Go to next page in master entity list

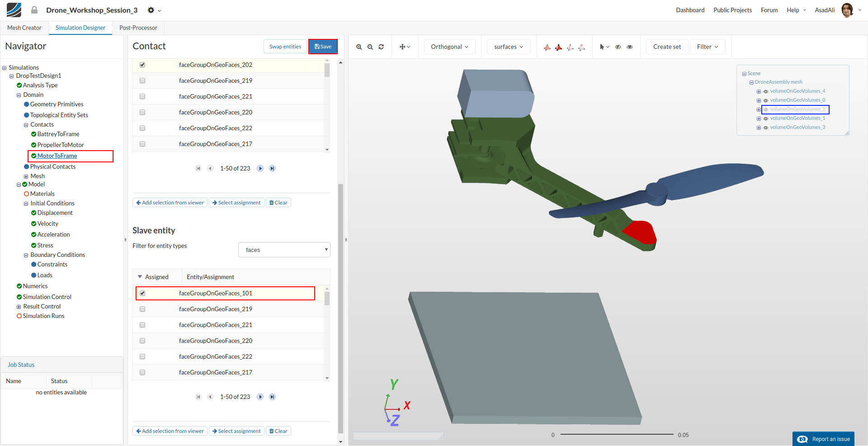click(260, 168)
